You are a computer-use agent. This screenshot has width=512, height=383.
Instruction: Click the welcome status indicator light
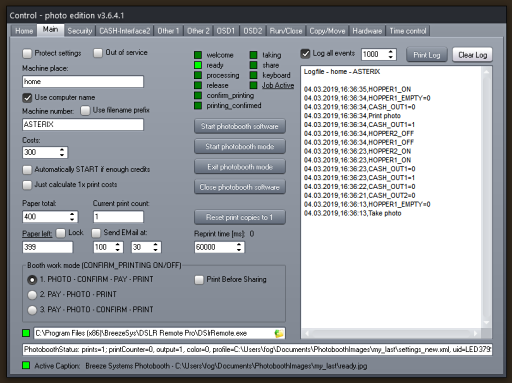coord(198,55)
